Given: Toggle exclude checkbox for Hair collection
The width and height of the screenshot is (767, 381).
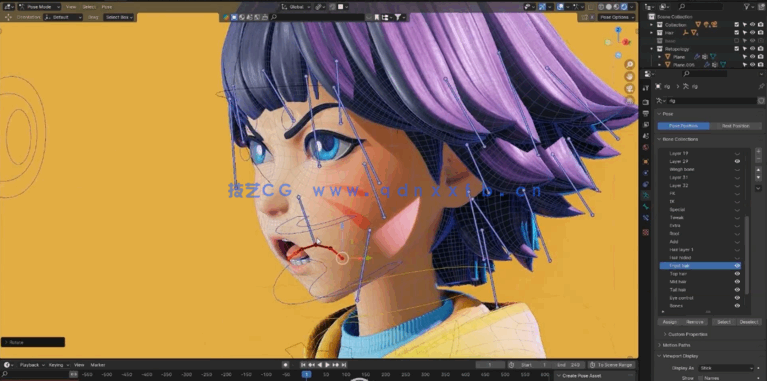Looking at the screenshot, I should [x=737, y=33].
